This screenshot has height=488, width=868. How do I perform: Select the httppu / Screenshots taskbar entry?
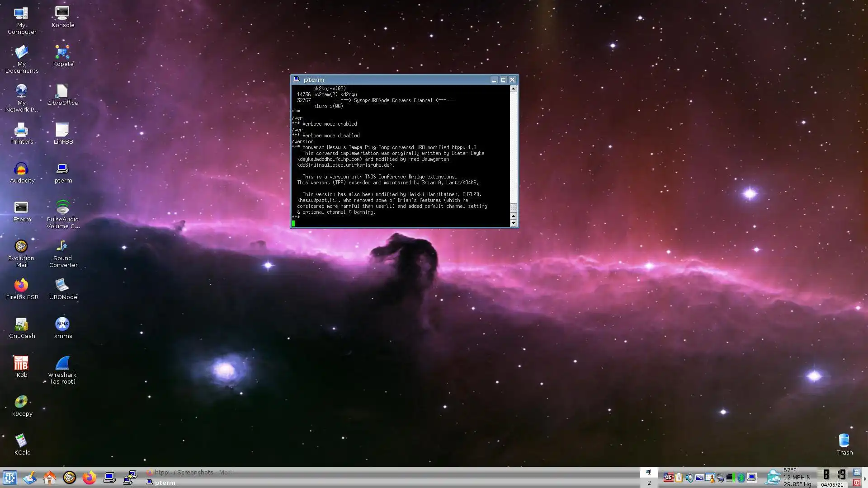pos(190,472)
